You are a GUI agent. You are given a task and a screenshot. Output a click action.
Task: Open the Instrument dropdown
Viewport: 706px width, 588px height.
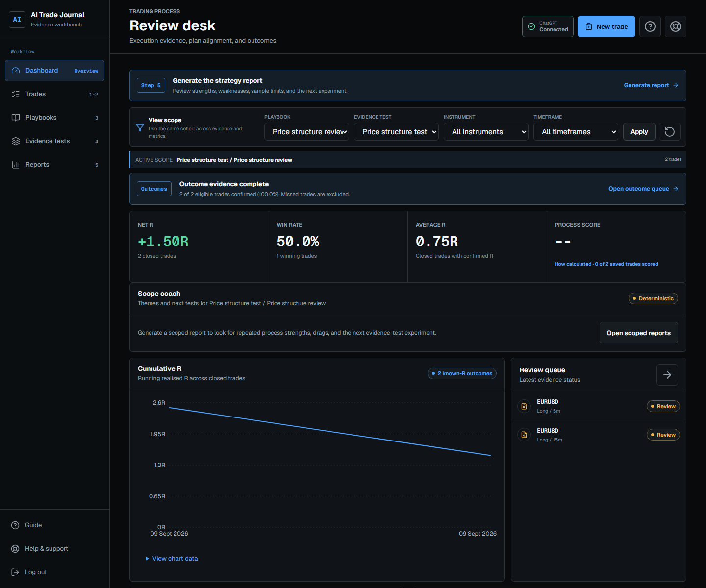coord(486,132)
